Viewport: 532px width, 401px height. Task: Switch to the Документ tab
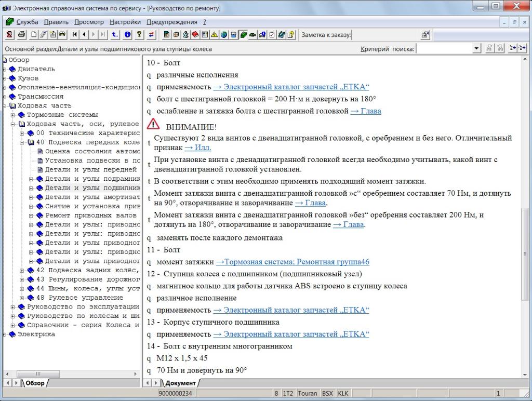180,383
